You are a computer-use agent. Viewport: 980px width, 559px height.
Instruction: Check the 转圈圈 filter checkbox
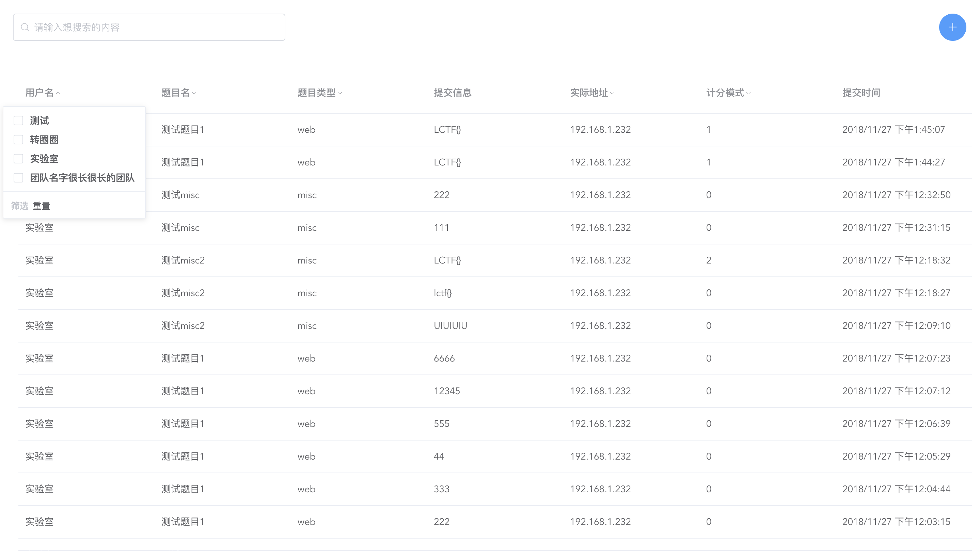click(18, 139)
